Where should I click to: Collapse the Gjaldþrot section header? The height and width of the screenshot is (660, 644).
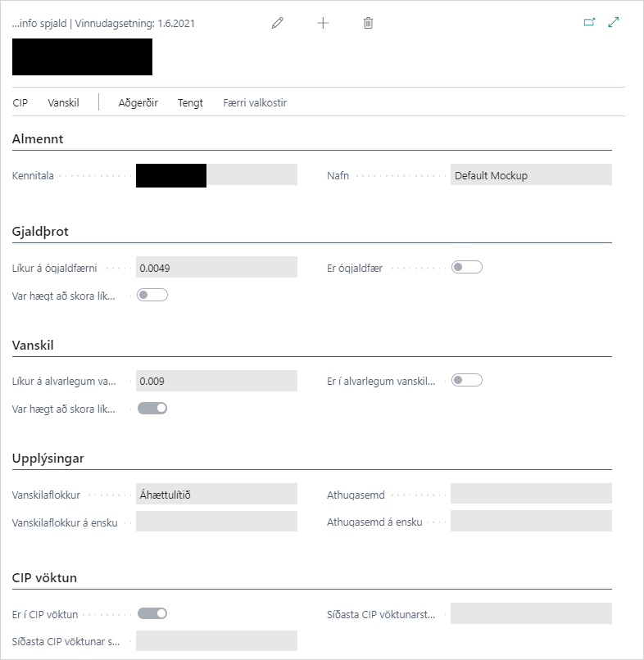coord(41,232)
